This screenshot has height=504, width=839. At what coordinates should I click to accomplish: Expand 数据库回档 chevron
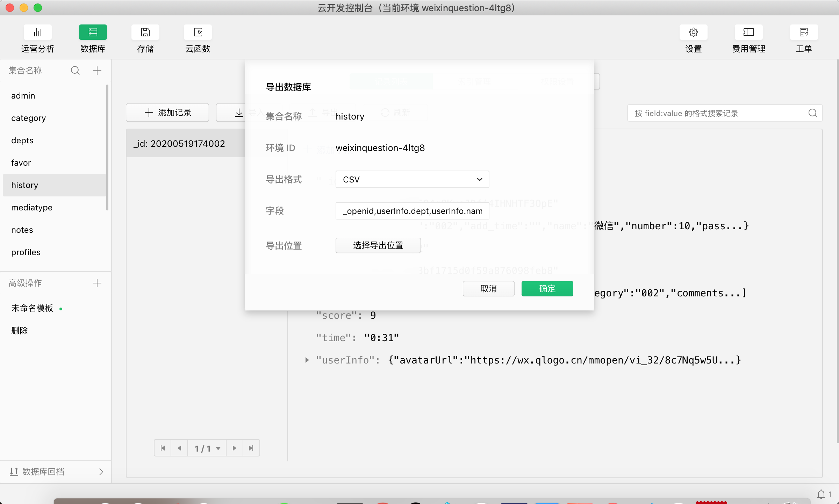click(101, 472)
